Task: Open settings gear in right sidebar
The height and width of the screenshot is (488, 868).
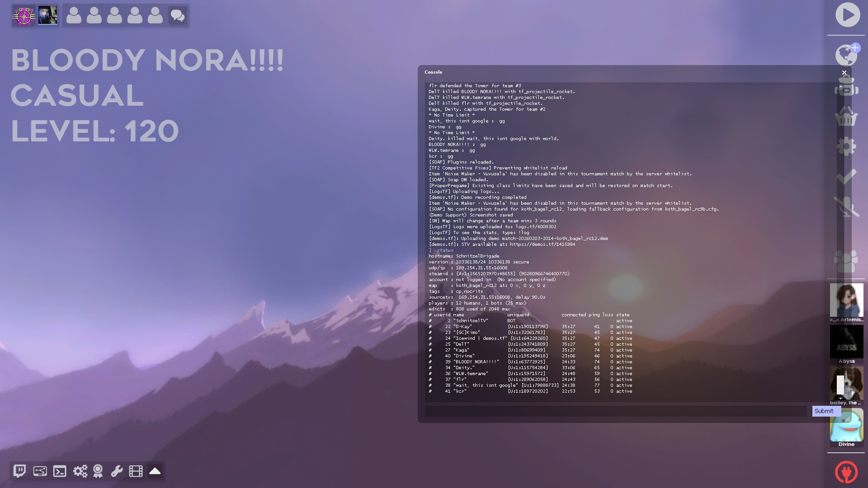Action: click(x=846, y=147)
